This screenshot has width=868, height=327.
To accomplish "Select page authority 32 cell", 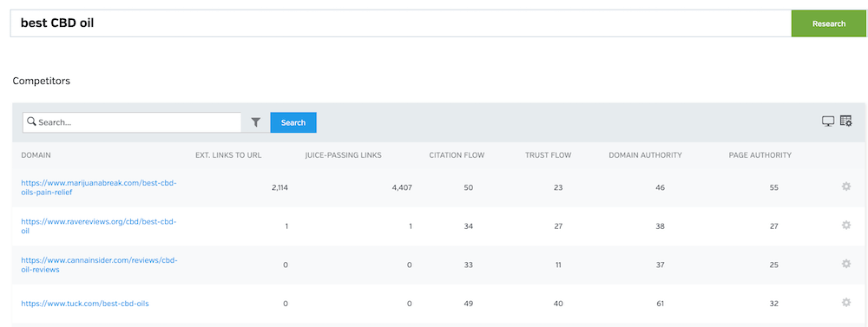I will point(774,304).
